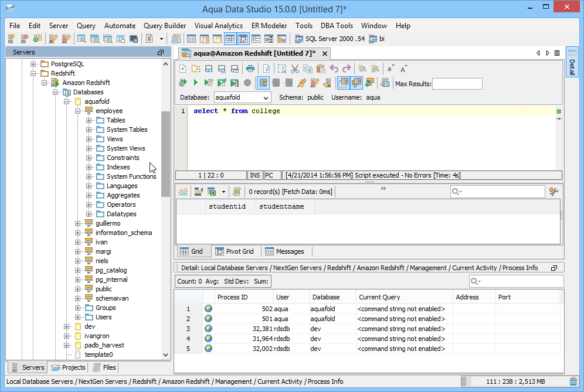The height and width of the screenshot is (392, 584).
Task: Expand the dev database node
Action: [66, 326]
